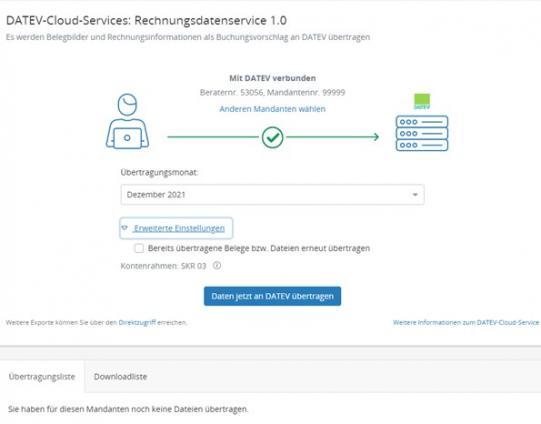
Task: Click the user with laptop icon
Action: 127,121
